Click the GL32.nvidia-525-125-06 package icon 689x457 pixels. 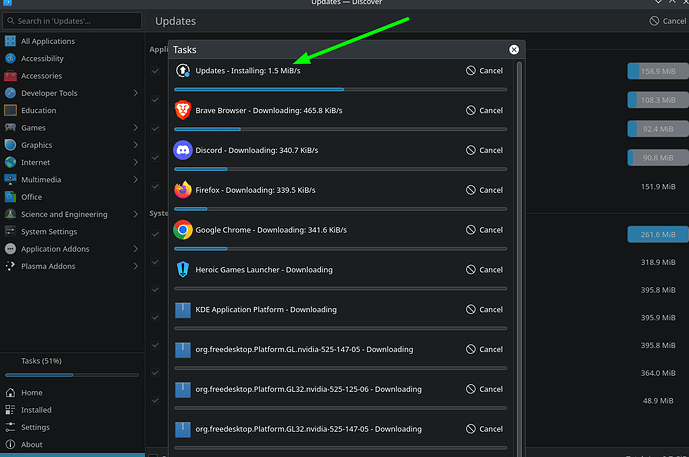[183, 389]
